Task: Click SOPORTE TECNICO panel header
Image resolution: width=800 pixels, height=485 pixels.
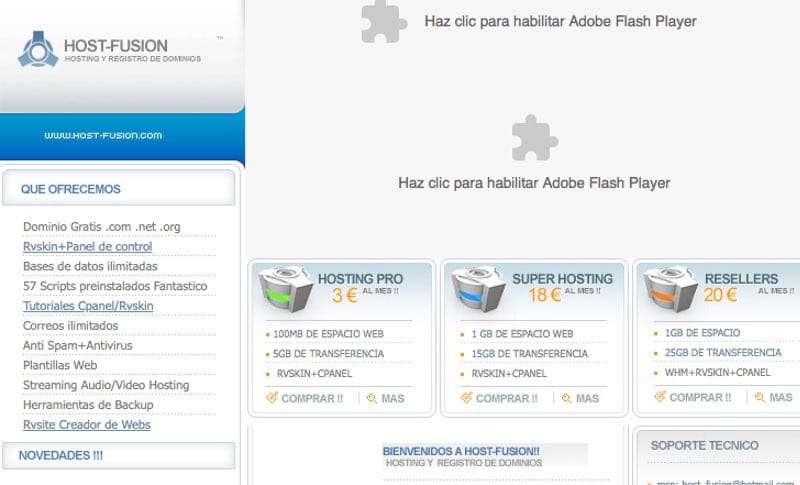Action: (x=704, y=446)
